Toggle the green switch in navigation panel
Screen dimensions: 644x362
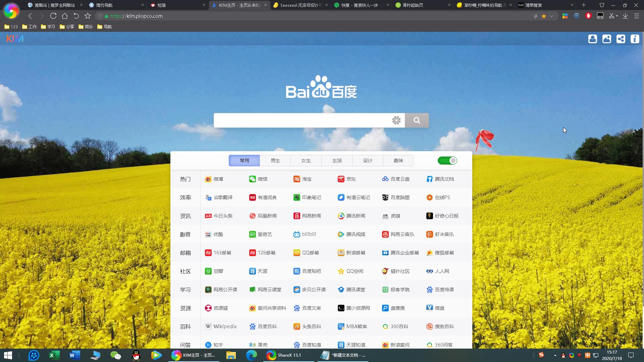[447, 161]
